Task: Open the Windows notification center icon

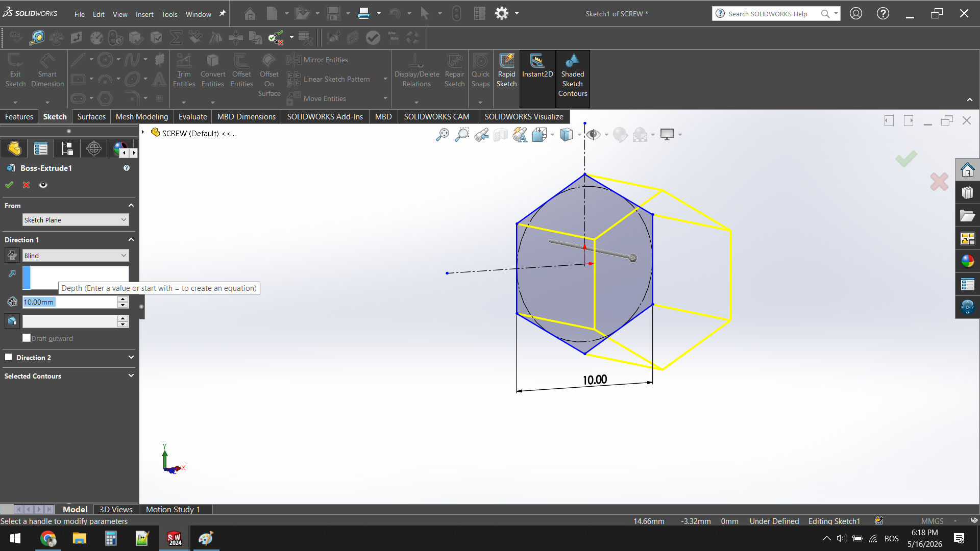Action: (959, 538)
